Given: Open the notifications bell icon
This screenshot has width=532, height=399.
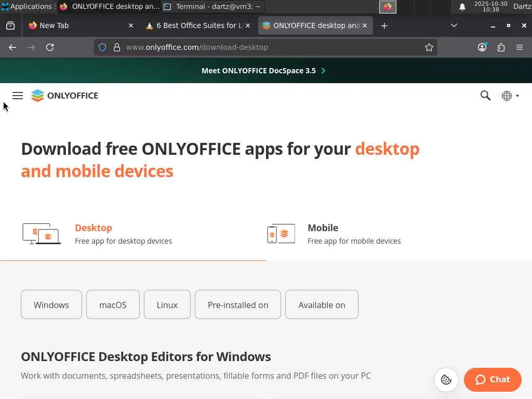Looking at the screenshot, I should click(x=462, y=6).
